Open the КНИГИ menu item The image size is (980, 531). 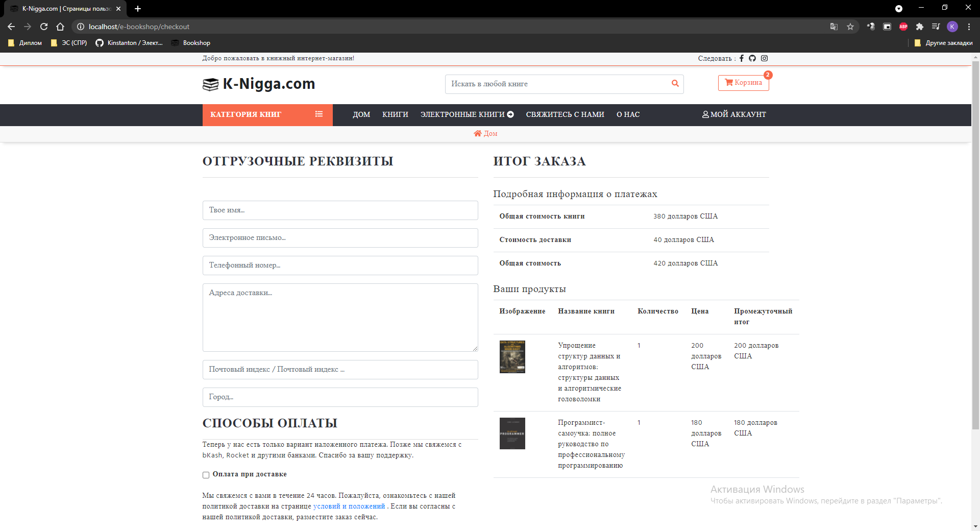395,115
